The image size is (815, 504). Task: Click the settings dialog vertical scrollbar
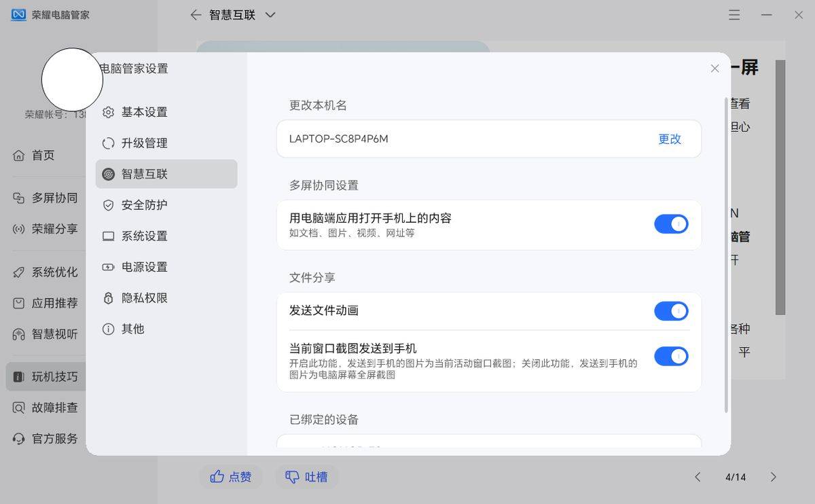726,255
